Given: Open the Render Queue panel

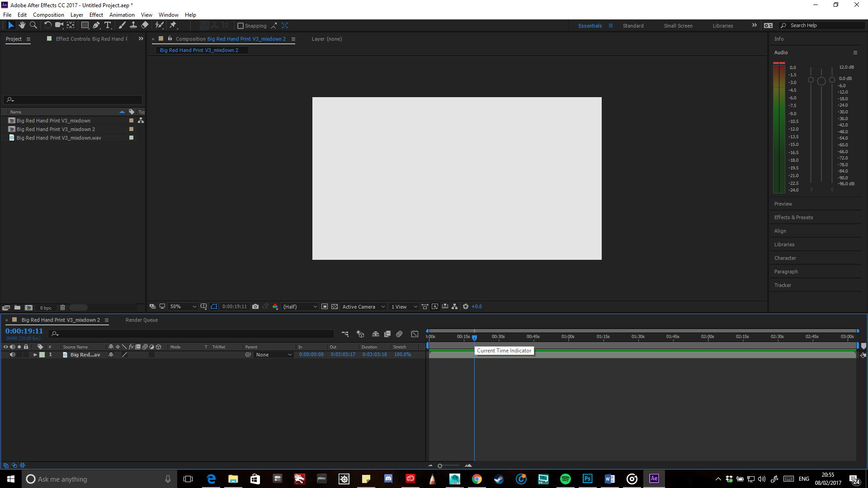Looking at the screenshot, I should (x=141, y=319).
